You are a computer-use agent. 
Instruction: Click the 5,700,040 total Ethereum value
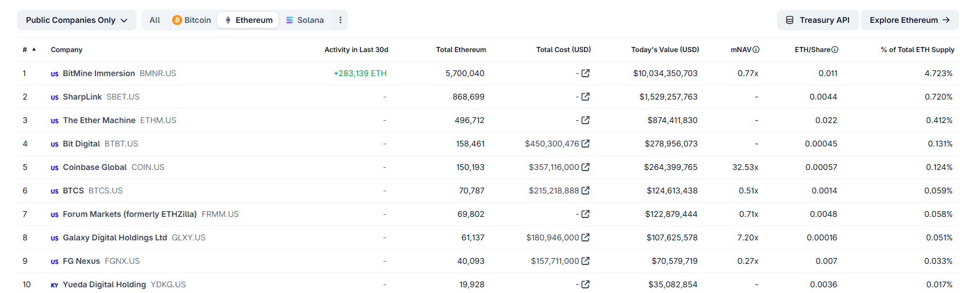tap(465, 73)
